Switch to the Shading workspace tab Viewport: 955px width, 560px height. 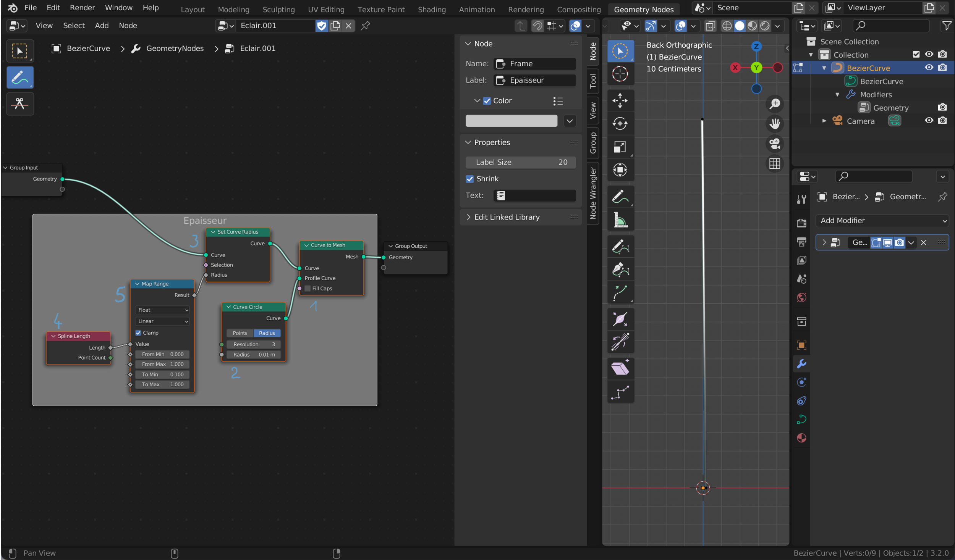point(432,9)
